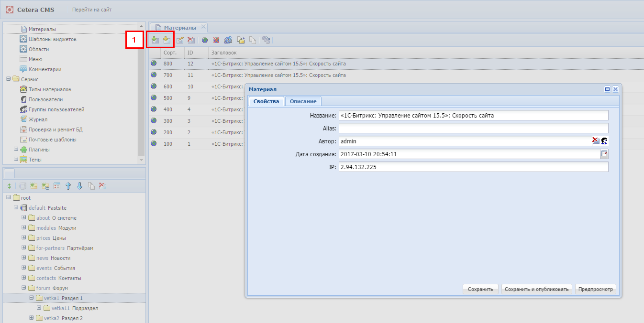
Task: Click the publish globe icon in materials toolbar
Action: coord(205,40)
